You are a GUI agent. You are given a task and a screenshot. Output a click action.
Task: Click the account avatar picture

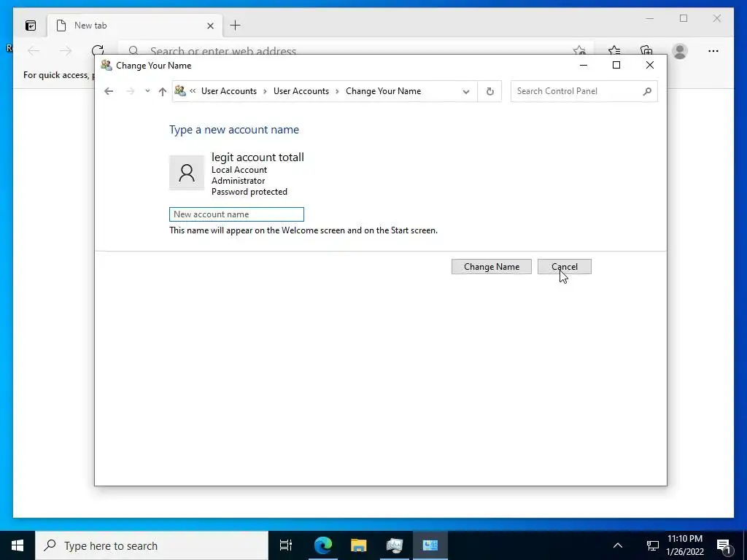(x=187, y=172)
